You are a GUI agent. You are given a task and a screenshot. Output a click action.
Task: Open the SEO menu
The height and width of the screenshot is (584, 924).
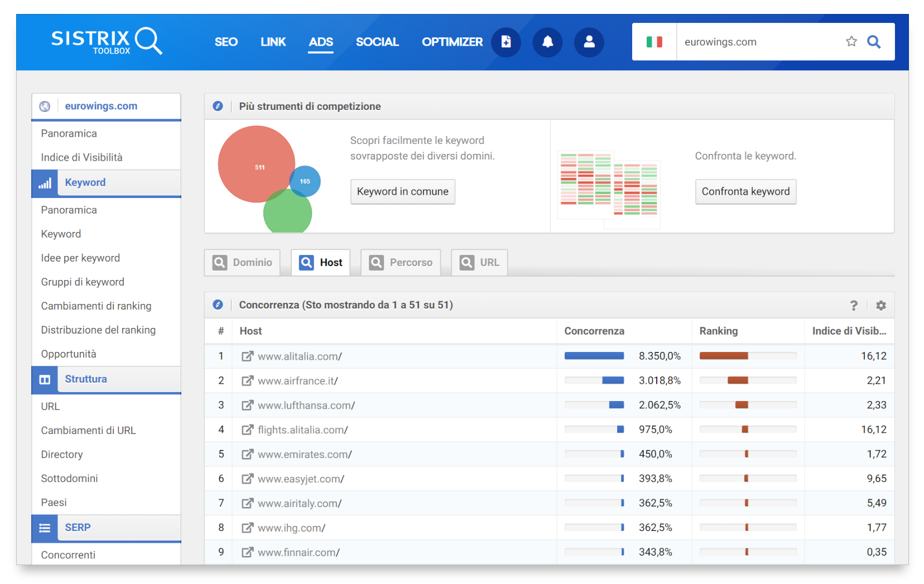tap(226, 42)
